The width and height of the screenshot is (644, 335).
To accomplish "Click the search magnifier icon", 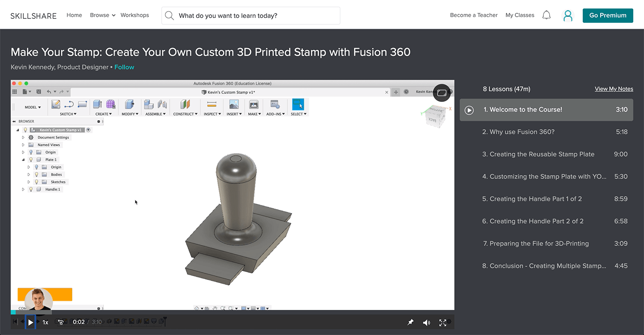I will click(x=169, y=16).
